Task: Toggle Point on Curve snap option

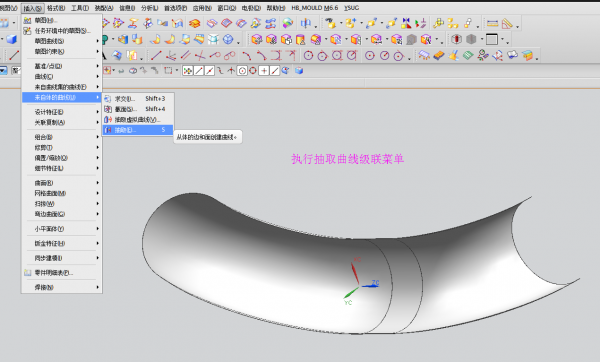Action: [275, 71]
